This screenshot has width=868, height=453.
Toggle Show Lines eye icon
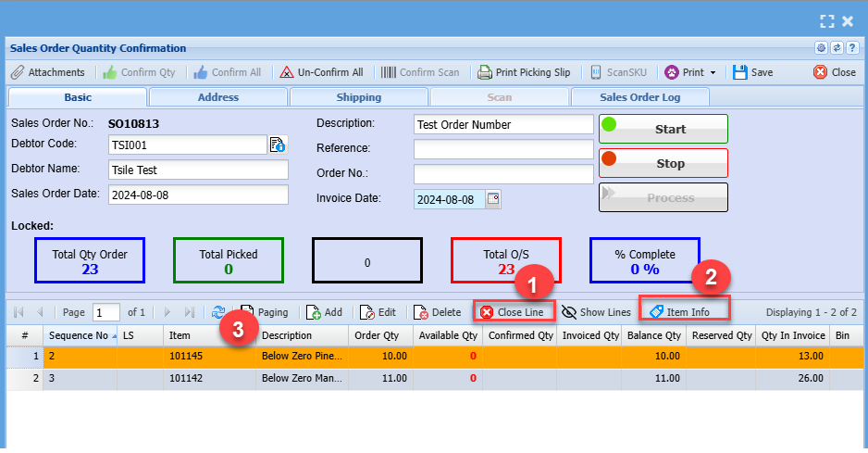pos(596,312)
